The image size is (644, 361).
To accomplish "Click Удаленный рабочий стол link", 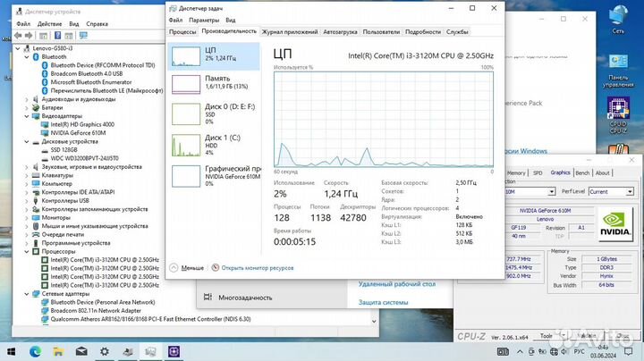I will tap(397, 284).
